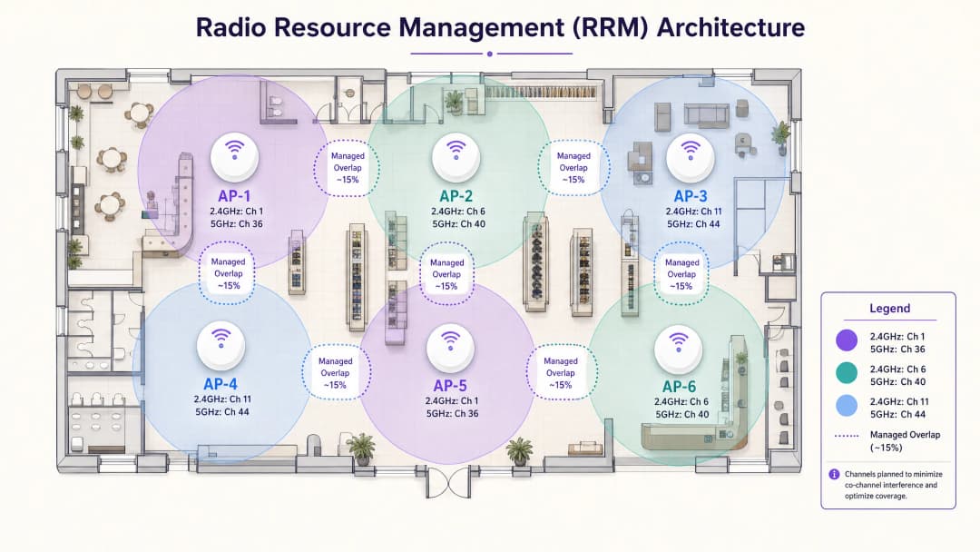Click '2.4GHz: Ch 1' under AP-1
Image resolution: width=980 pixels, height=552 pixels.
236,212
